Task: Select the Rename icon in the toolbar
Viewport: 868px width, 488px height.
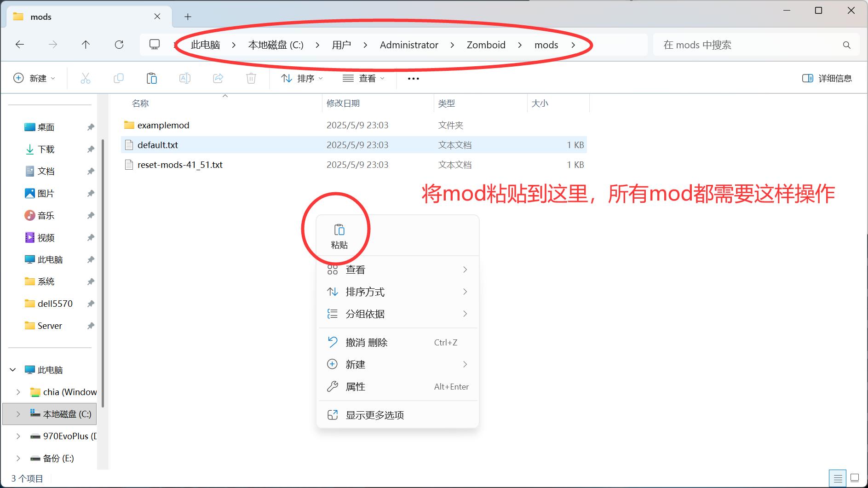Action: [185, 78]
